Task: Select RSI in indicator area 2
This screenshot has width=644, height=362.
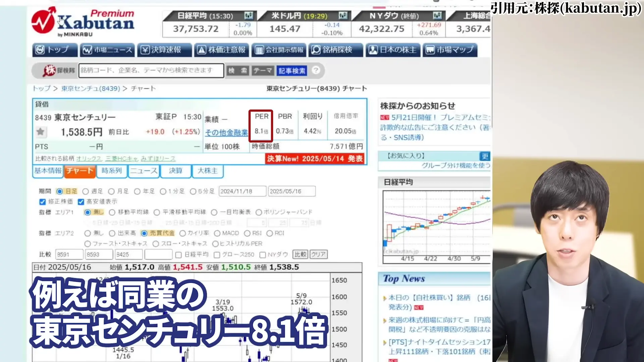Action: 247,233
